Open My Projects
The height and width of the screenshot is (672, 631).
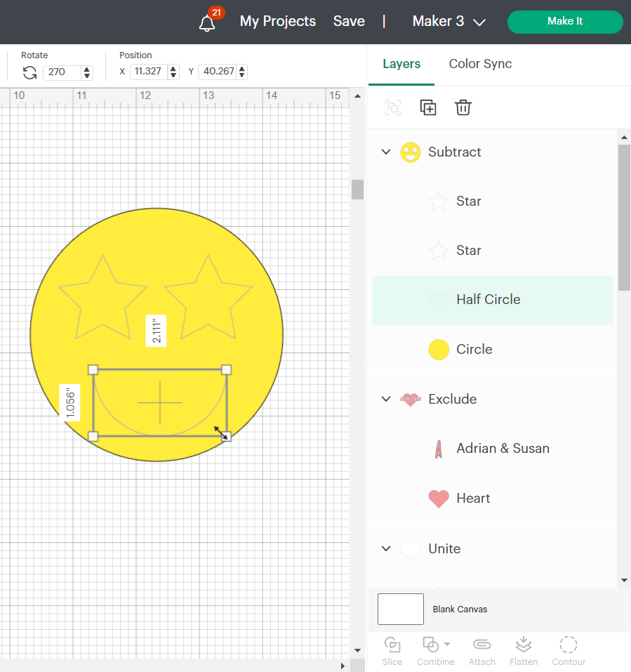pyautogui.click(x=278, y=22)
